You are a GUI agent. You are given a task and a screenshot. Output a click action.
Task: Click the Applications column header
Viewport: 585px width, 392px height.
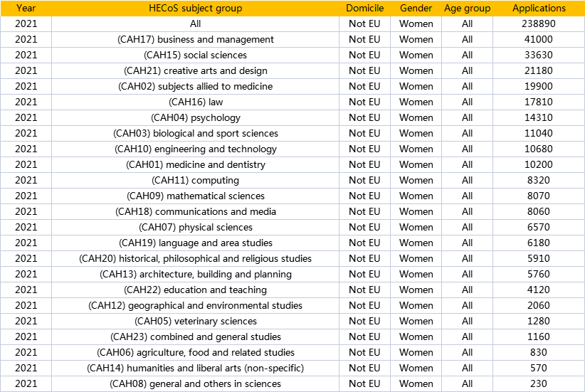tap(539, 9)
